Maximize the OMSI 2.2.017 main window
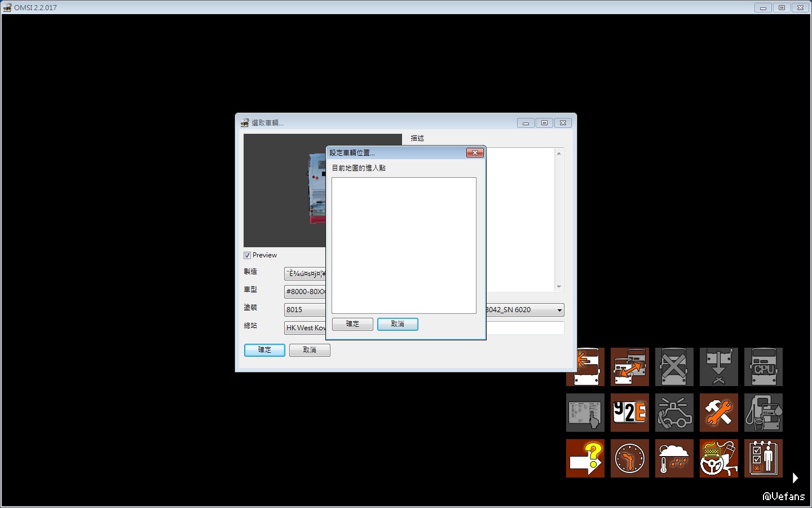Viewport: 812px width, 508px height. pos(782,8)
